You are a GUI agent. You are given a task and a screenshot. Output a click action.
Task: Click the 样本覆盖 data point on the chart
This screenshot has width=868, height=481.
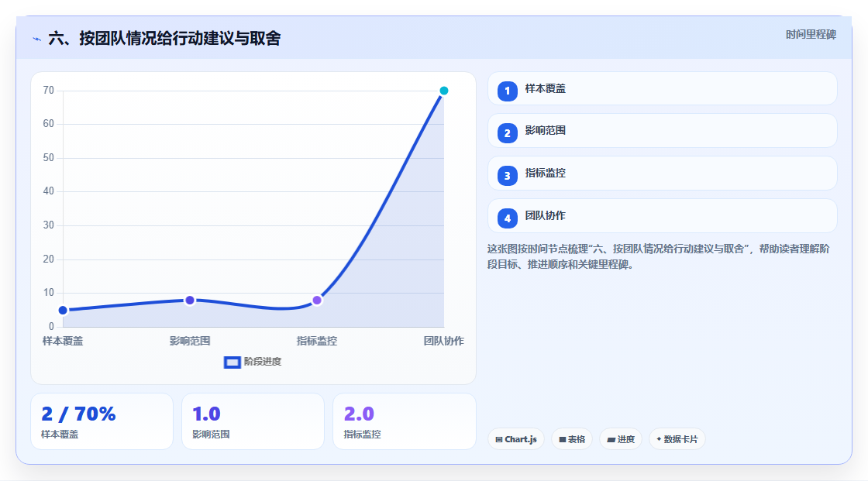[x=63, y=310]
